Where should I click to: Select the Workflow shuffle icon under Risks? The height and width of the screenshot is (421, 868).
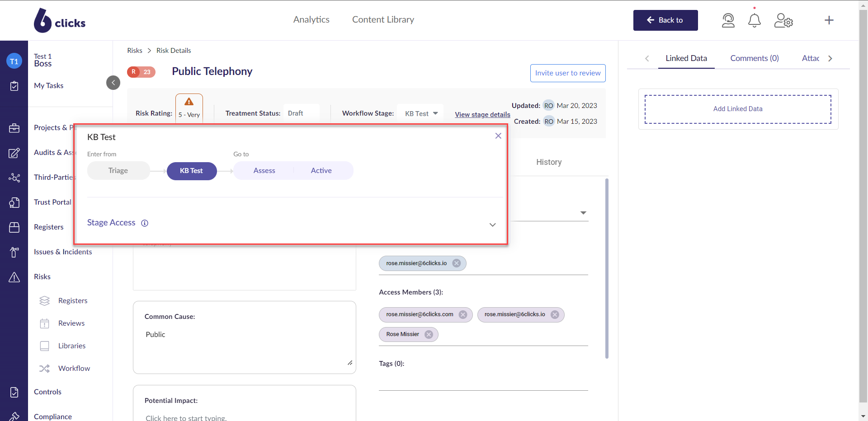pyautogui.click(x=44, y=368)
